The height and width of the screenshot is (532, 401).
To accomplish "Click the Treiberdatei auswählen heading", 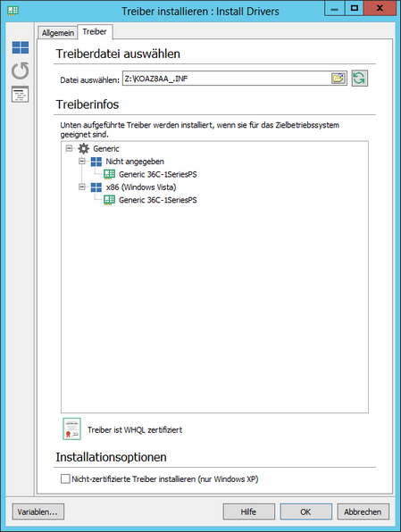I will [118, 54].
